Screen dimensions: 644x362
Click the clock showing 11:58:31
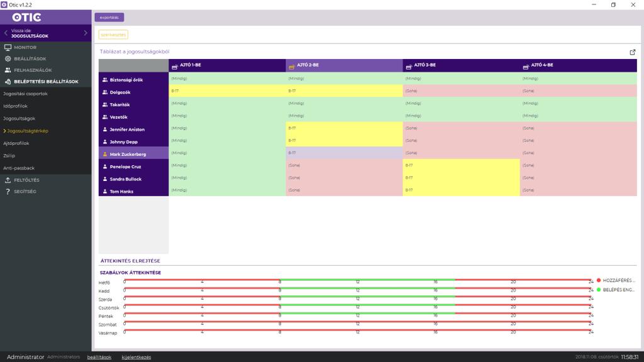630,357
